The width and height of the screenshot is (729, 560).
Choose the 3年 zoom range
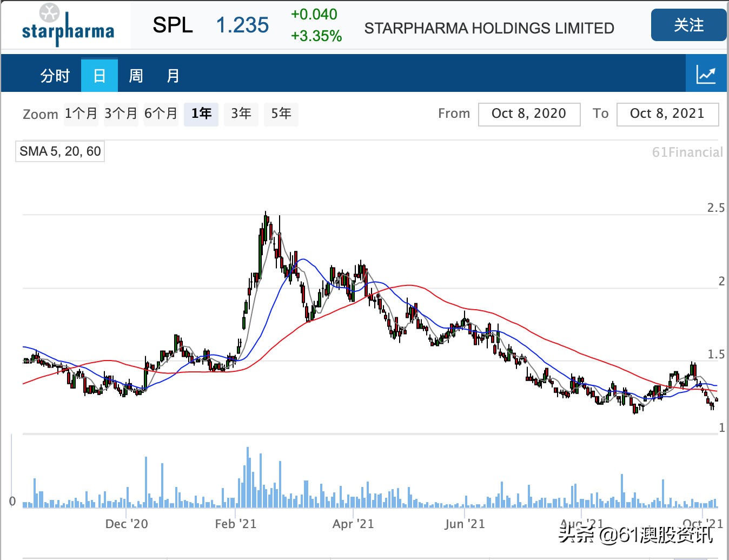coord(241,114)
